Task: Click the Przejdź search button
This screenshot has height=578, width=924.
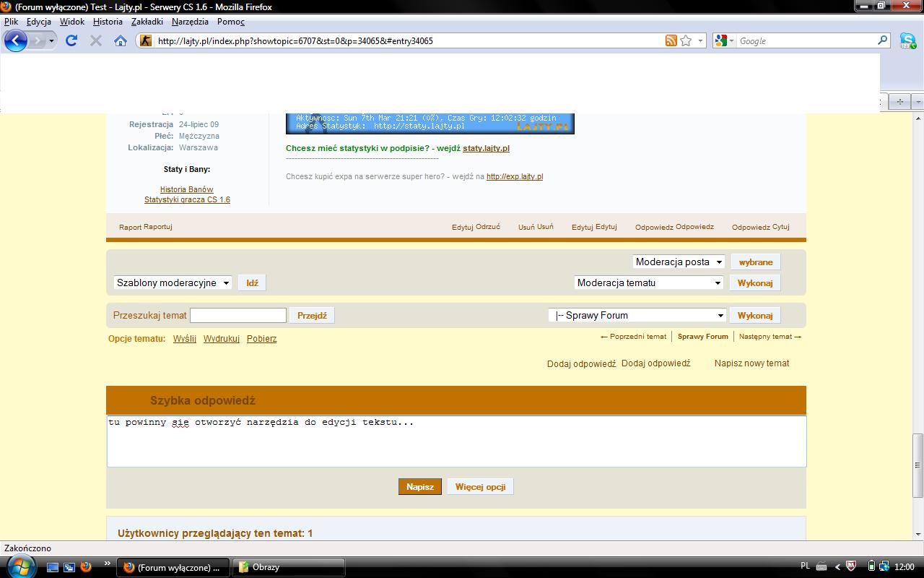Action: 312,315
